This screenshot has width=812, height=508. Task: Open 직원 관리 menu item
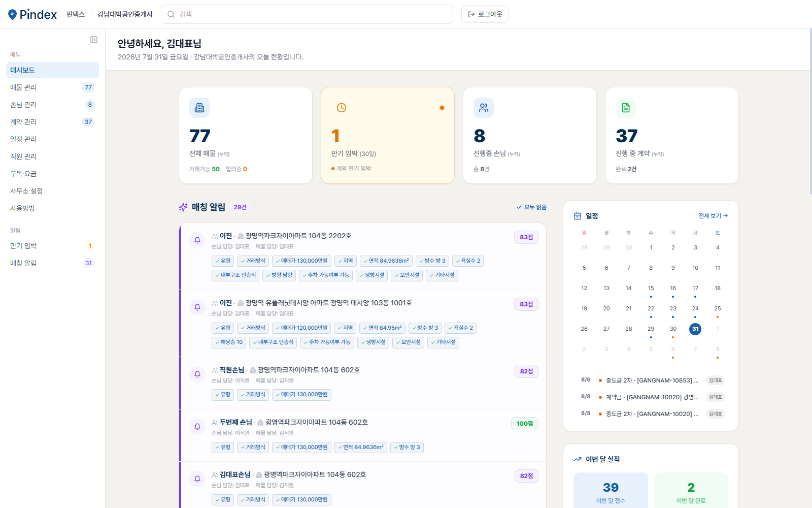[52, 156]
